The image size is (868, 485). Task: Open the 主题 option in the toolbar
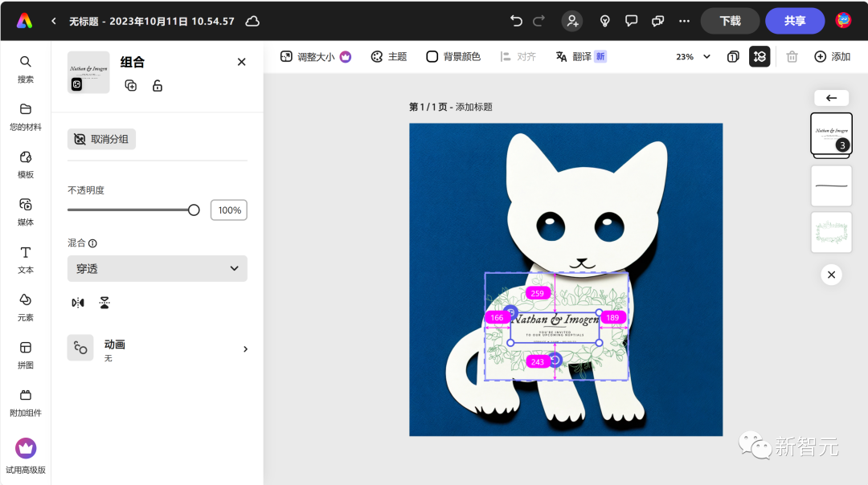tap(389, 57)
